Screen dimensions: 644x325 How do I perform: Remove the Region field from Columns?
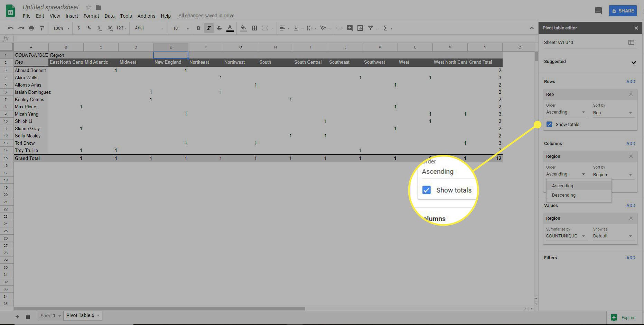pyautogui.click(x=631, y=156)
